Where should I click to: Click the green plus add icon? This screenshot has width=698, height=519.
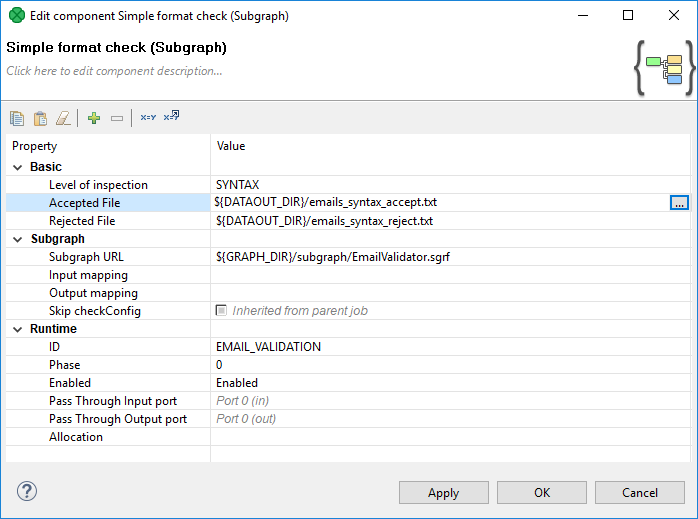click(94, 118)
